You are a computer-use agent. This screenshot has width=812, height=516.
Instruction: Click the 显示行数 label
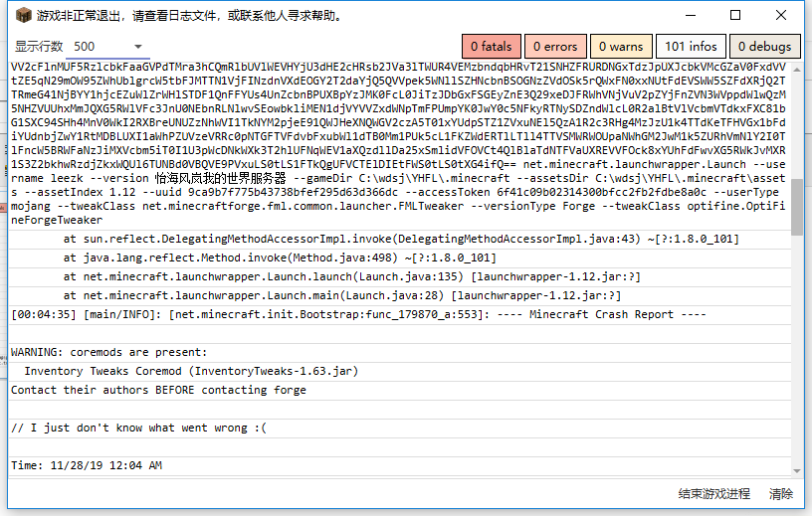39,47
